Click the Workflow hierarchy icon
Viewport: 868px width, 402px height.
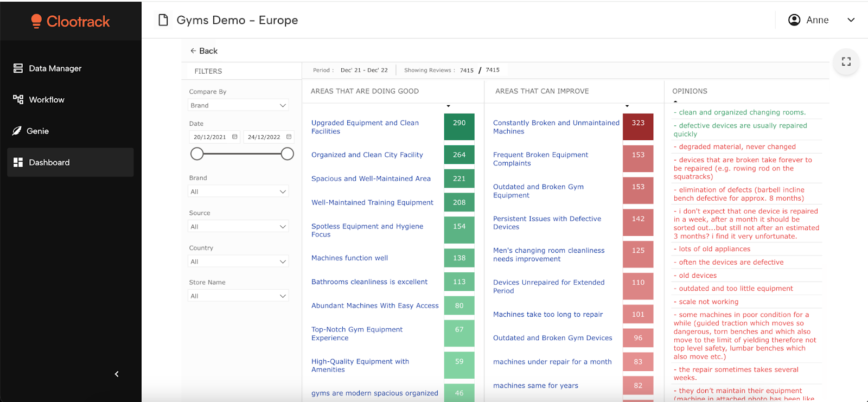(18, 99)
